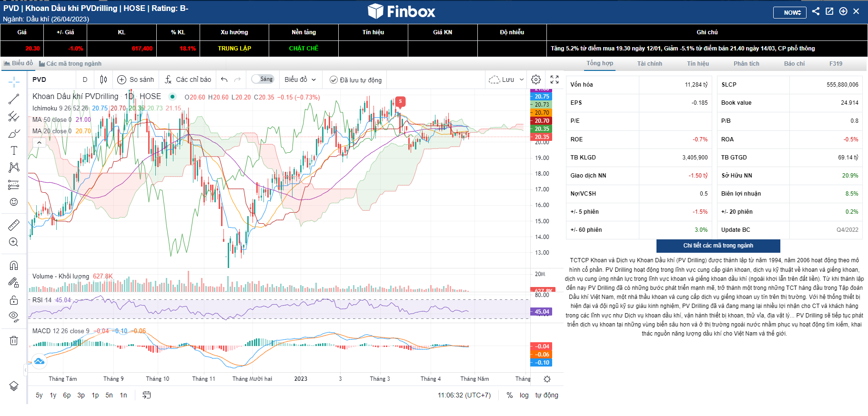Screen dimensions: 868x416
Task: Collapse the indicator legend with chevron
Action: click(x=40, y=142)
